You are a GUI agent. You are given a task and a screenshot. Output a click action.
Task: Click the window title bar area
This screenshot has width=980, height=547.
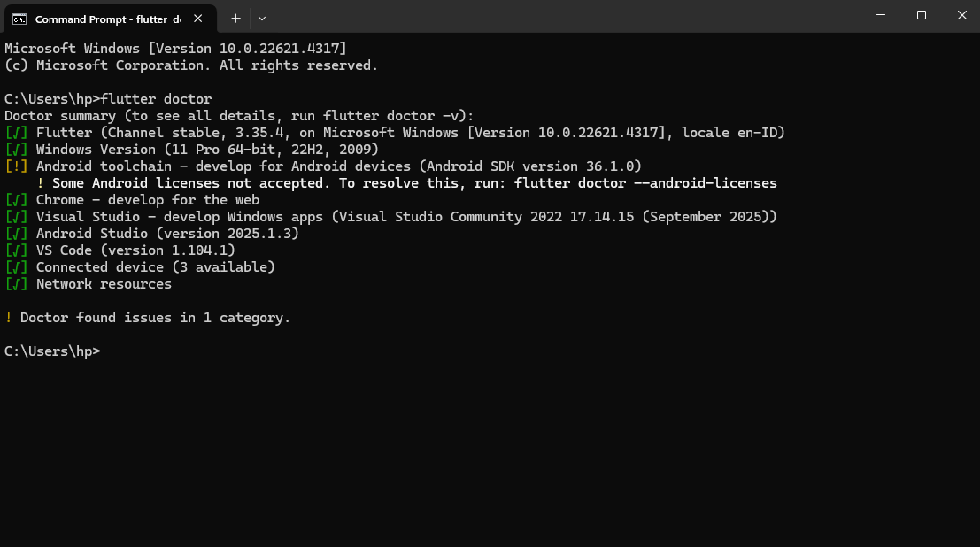pos(531,15)
